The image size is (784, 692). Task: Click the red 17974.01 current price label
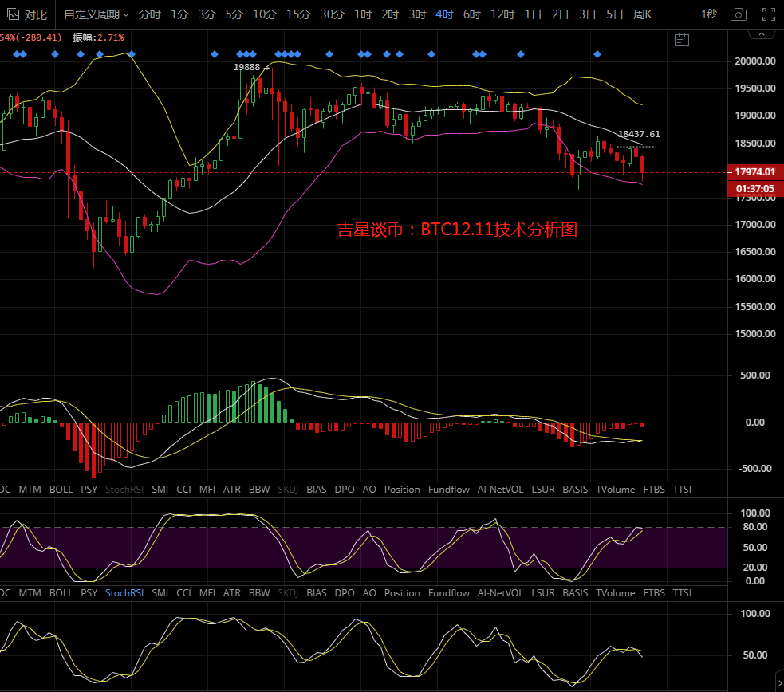point(755,171)
